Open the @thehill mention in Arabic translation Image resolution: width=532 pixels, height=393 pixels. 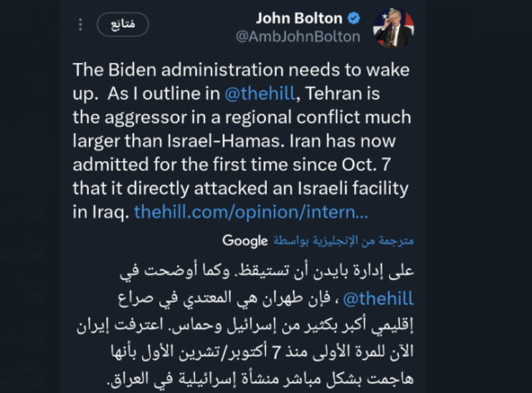(378, 299)
